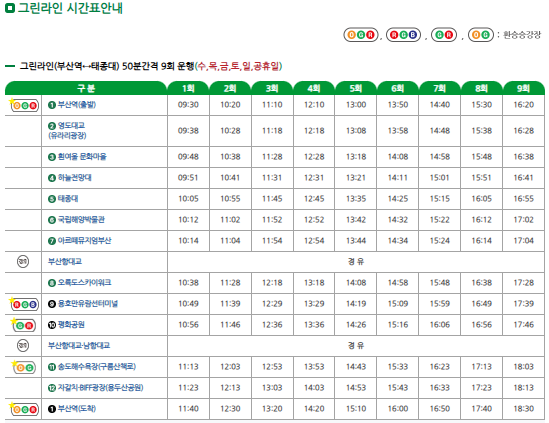Image resolution: width=549 pixels, height=423 pixels.
Task: Open the 자갈치·BIFF광장(용두산공원) station name
Action: pos(100,388)
